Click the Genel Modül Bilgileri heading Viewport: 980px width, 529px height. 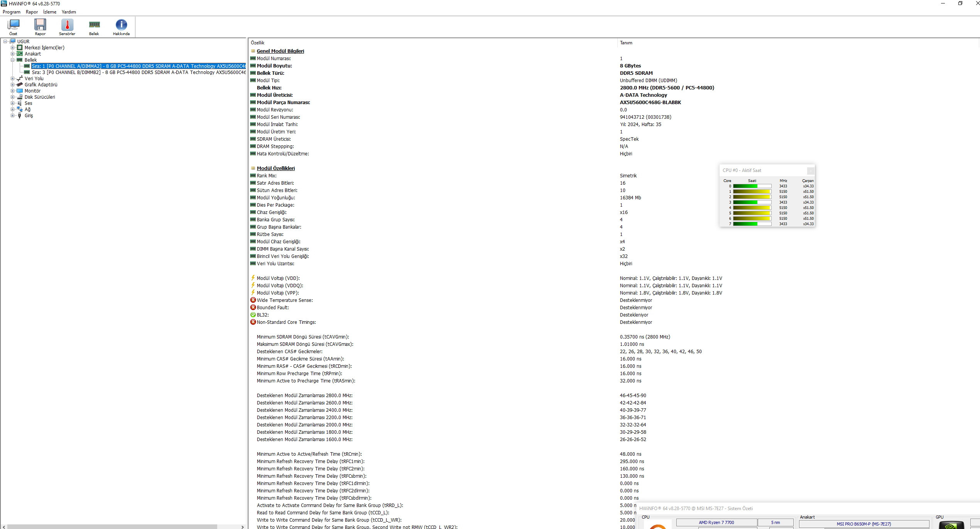[x=280, y=51]
